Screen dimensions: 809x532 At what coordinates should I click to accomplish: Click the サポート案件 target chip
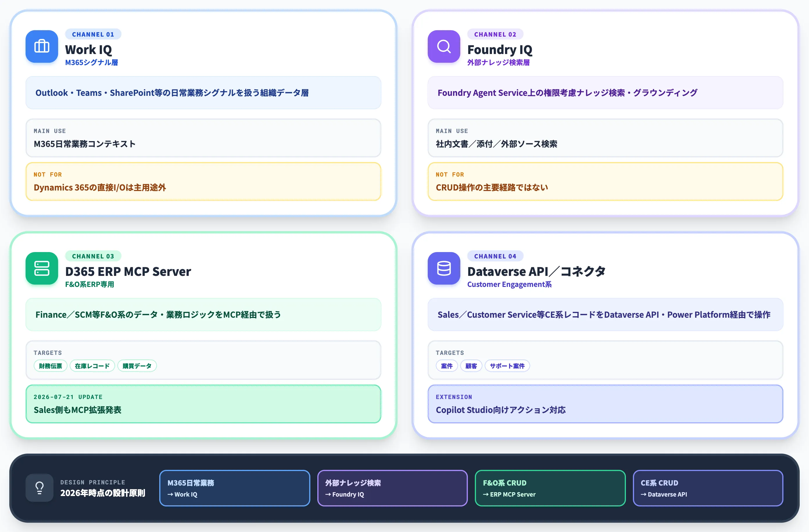point(507,366)
